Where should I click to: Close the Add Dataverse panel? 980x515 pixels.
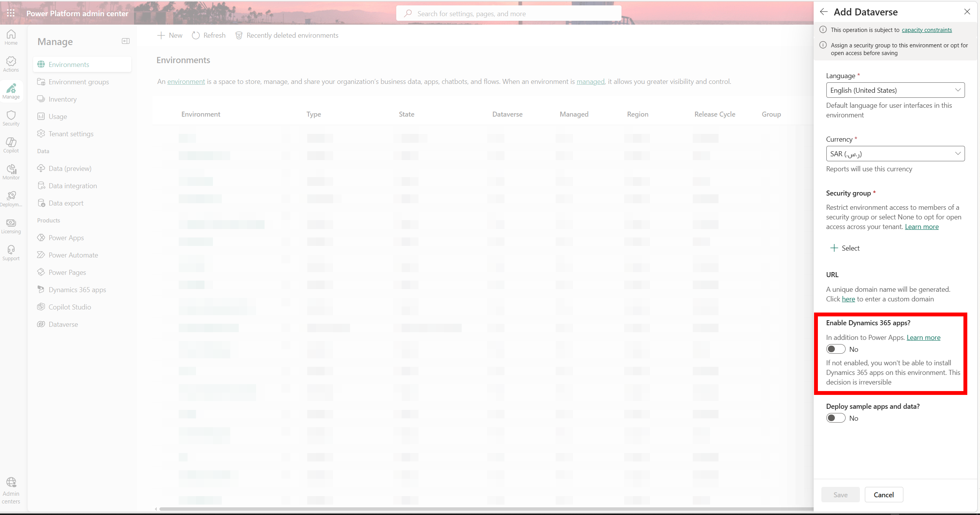pos(967,12)
